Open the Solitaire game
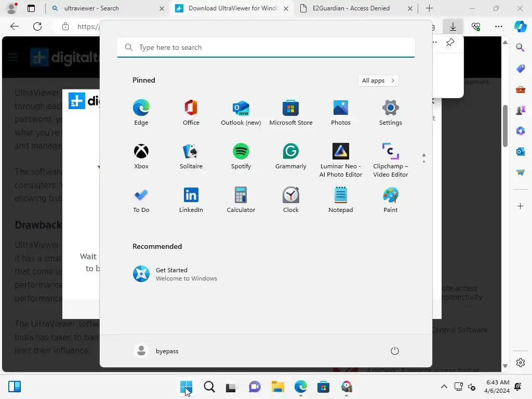Image resolution: width=532 pixels, height=399 pixels. 191,156
